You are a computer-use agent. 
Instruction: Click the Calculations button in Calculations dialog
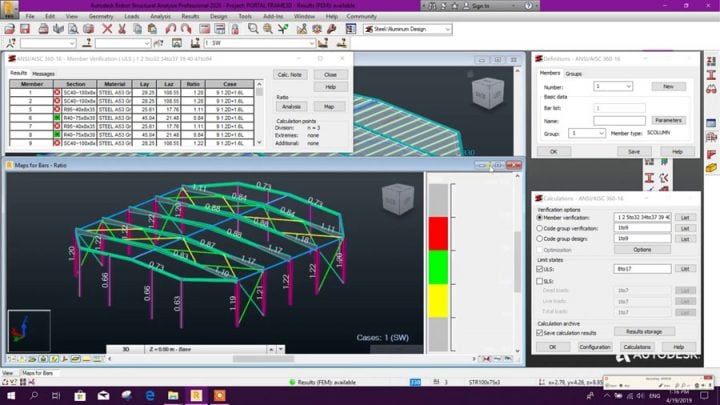pyautogui.click(x=637, y=347)
